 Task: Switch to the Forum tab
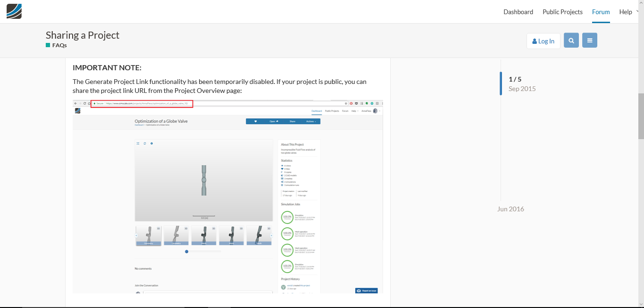pos(601,12)
